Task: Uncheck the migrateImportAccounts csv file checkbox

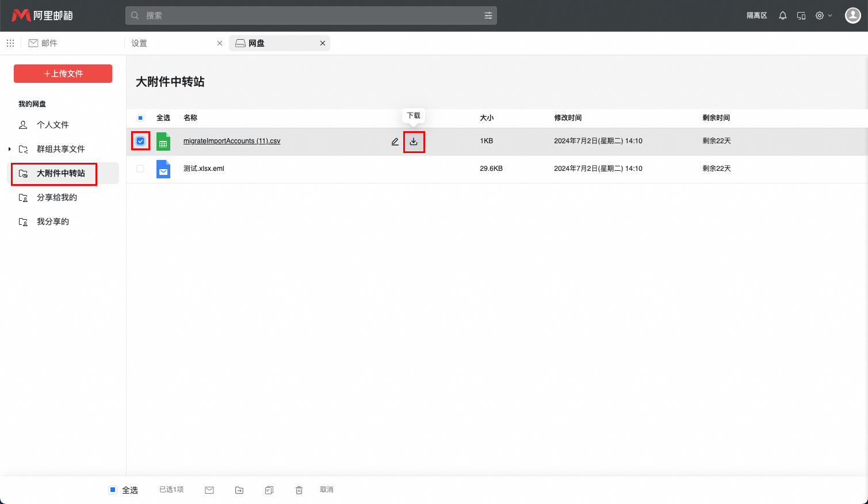Action: (140, 141)
